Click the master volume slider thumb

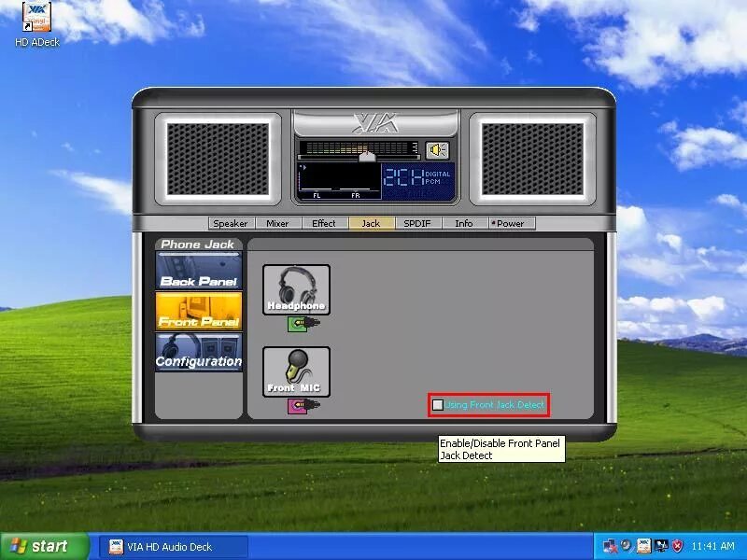(367, 157)
